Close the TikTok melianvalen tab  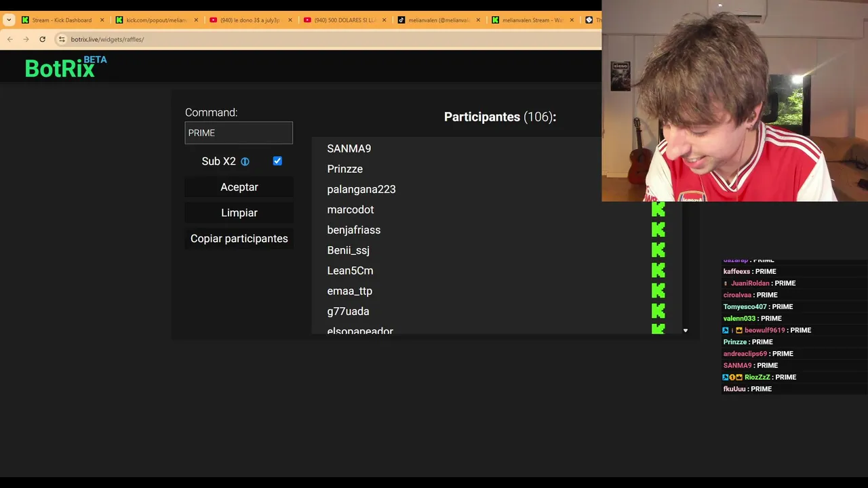click(x=478, y=20)
